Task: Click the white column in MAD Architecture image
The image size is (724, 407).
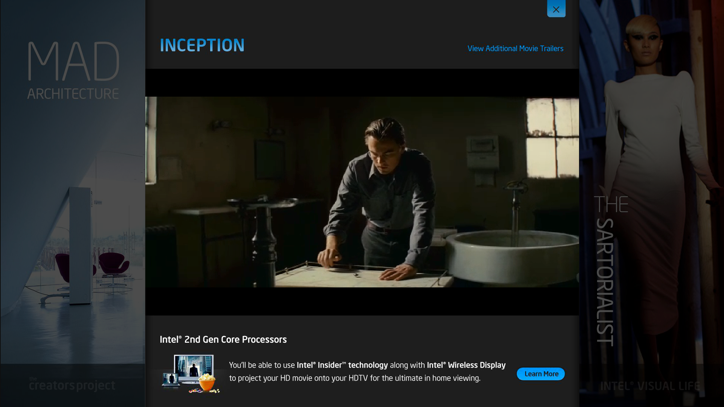Action: tap(80, 246)
